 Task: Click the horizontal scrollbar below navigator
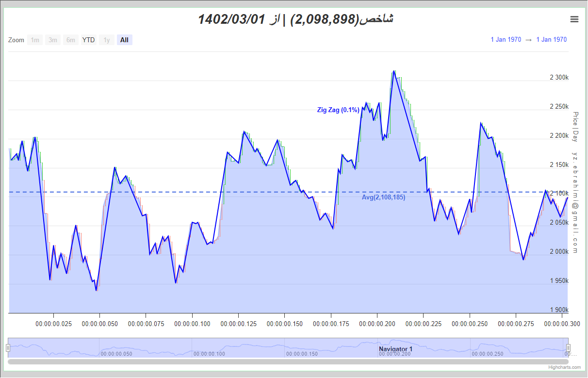(288, 362)
